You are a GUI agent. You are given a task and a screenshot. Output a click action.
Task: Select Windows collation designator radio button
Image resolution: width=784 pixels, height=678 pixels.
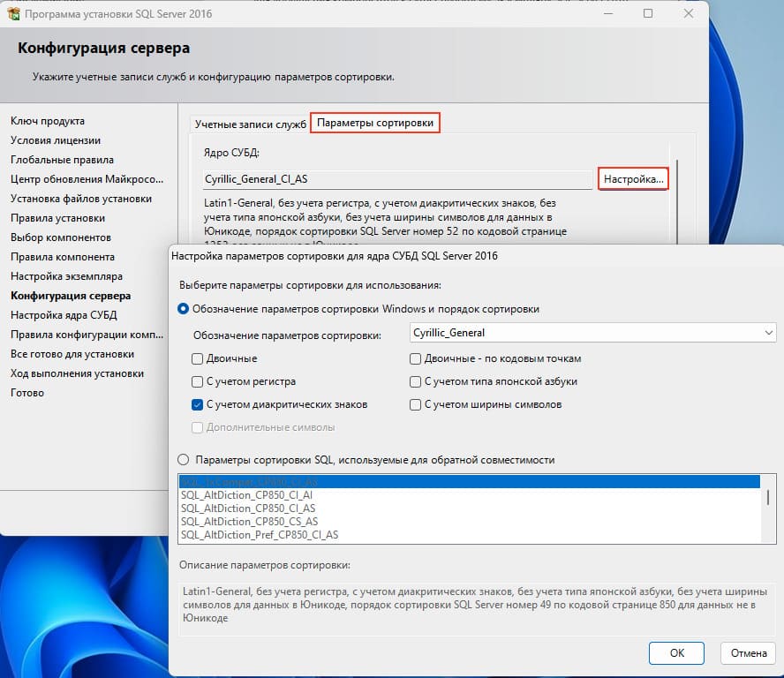point(183,309)
